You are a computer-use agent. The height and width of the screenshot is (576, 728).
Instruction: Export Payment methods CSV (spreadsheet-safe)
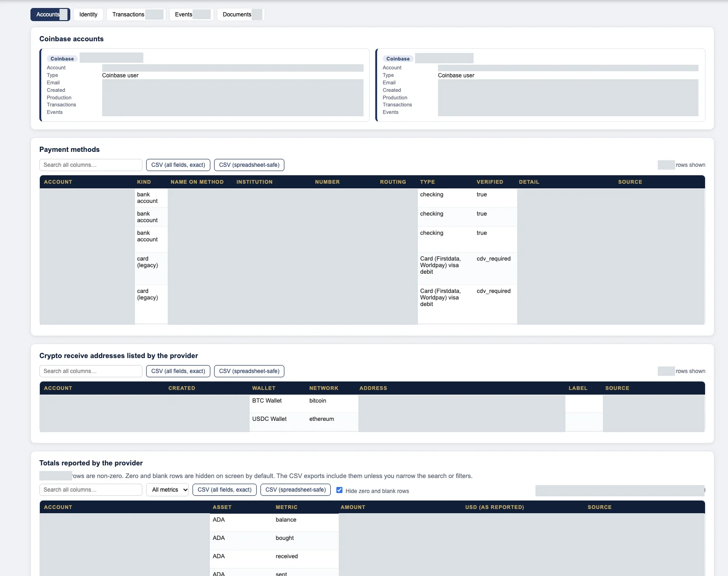coord(249,165)
